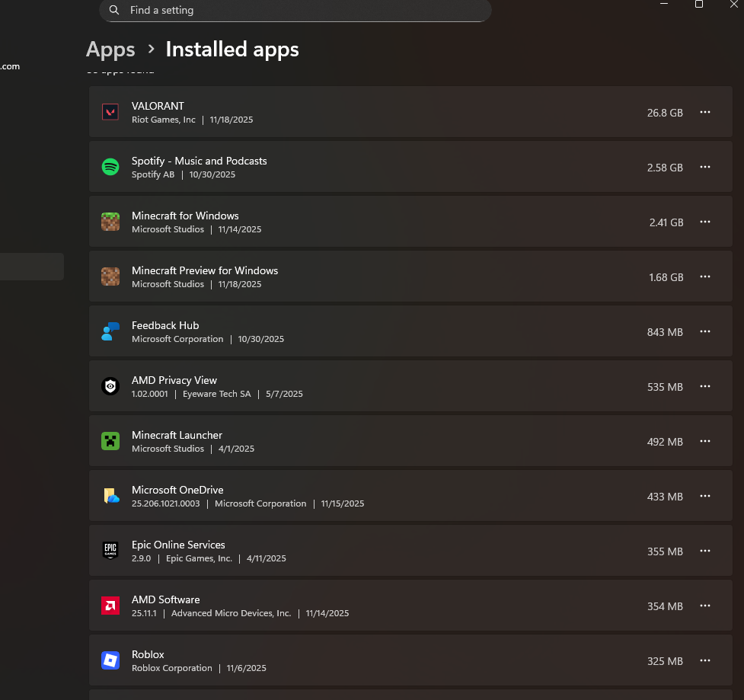Click the Roblox app icon

110,660
